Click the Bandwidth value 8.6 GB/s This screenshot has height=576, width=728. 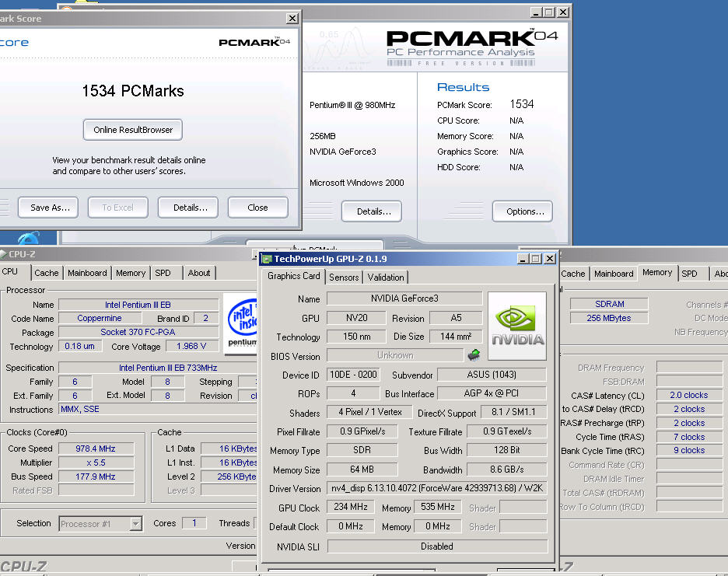(x=506, y=470)
